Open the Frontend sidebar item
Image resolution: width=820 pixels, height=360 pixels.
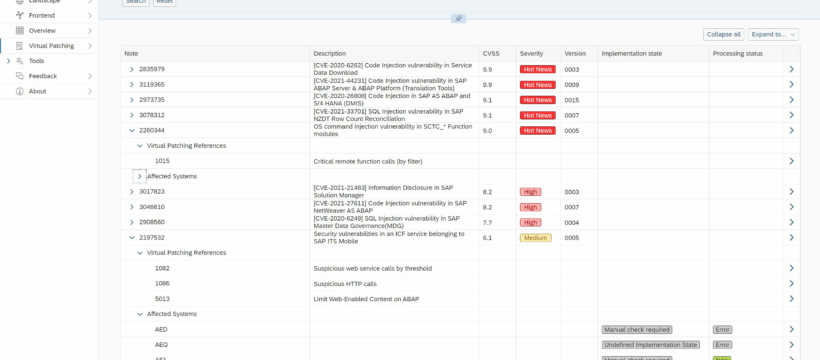[49, 16]
